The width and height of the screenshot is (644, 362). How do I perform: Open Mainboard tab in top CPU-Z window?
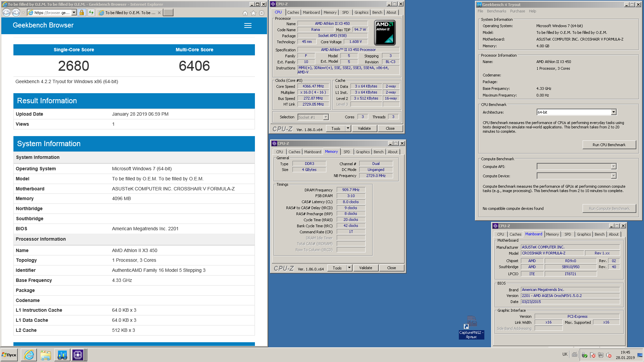point(311,12)
